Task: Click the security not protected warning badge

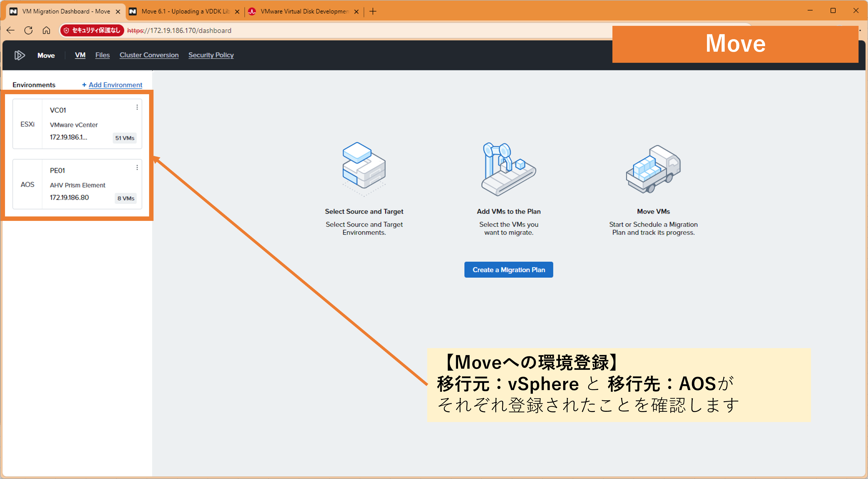Action: coord(92,30)
